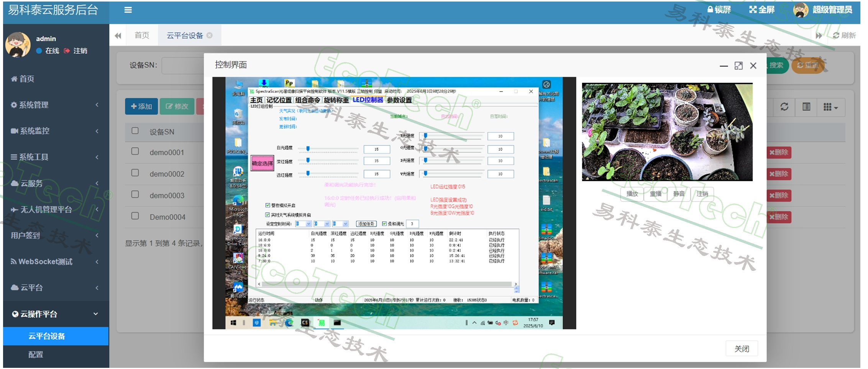Click the plant camera video preview
The image size is (868, 369).
click(667, 131)
